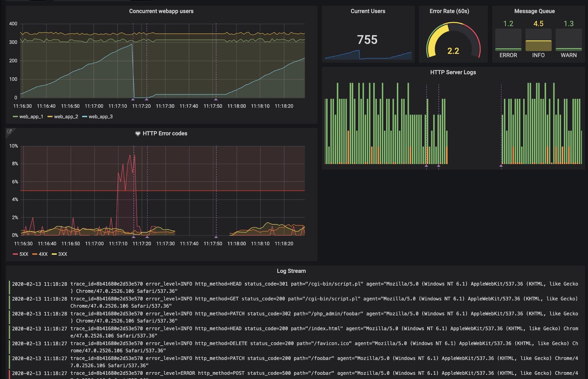588x379 pixels.
Task: Open HTTP Server Logs panel title dropdown
Action: 453,72
